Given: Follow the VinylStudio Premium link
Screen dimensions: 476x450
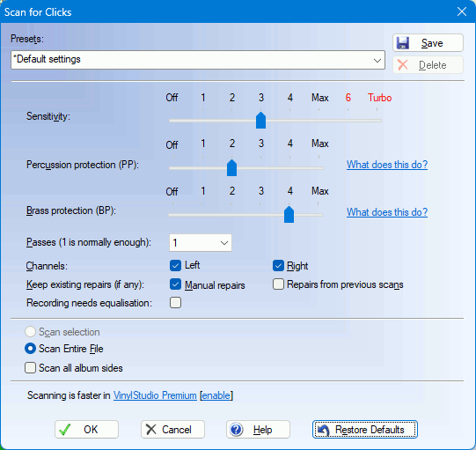Looking at the screenshot, I should point(155,395).
